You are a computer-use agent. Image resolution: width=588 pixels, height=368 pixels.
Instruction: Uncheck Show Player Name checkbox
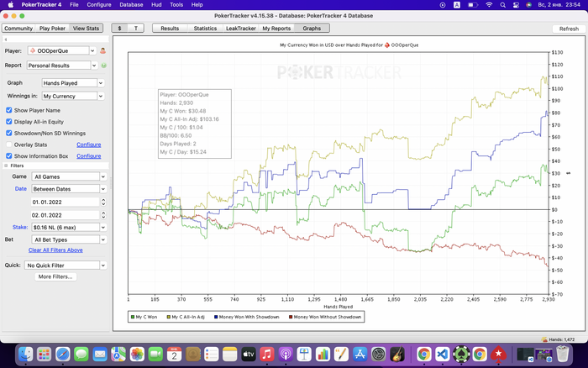click(x=9, y=110)
